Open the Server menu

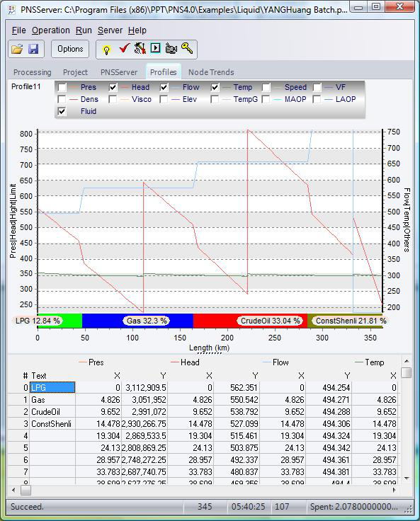click(x=110, y=30)
